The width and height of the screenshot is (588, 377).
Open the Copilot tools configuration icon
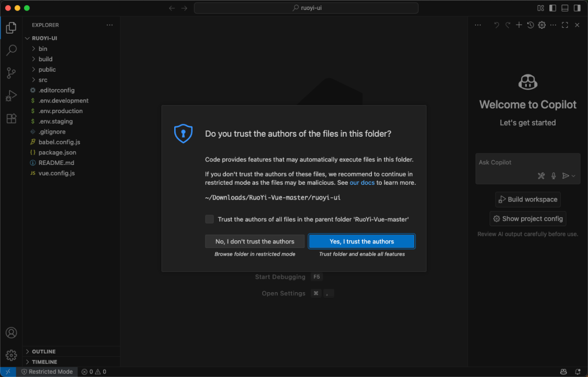pyautogui.click(x=541, y=176)
